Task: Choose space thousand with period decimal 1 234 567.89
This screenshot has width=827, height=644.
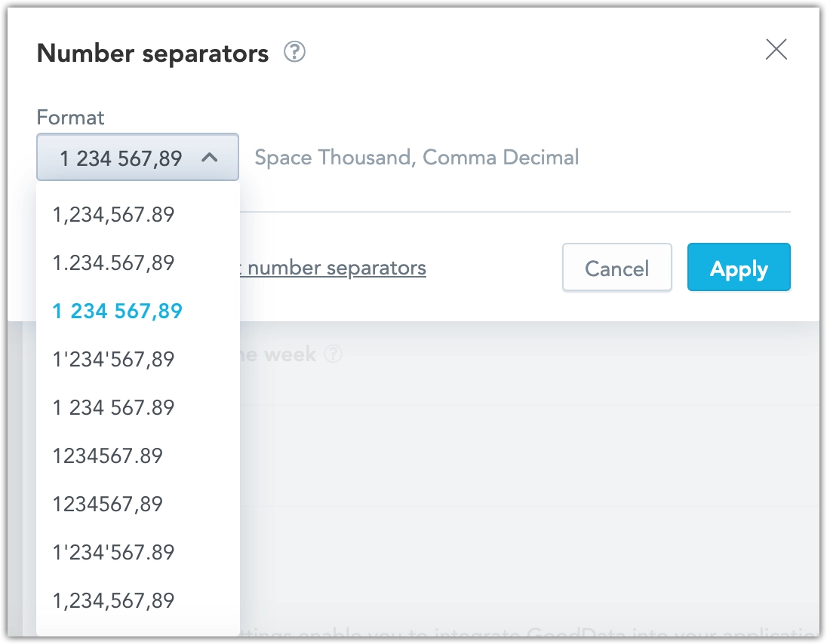Action: (x=114, y=407)
